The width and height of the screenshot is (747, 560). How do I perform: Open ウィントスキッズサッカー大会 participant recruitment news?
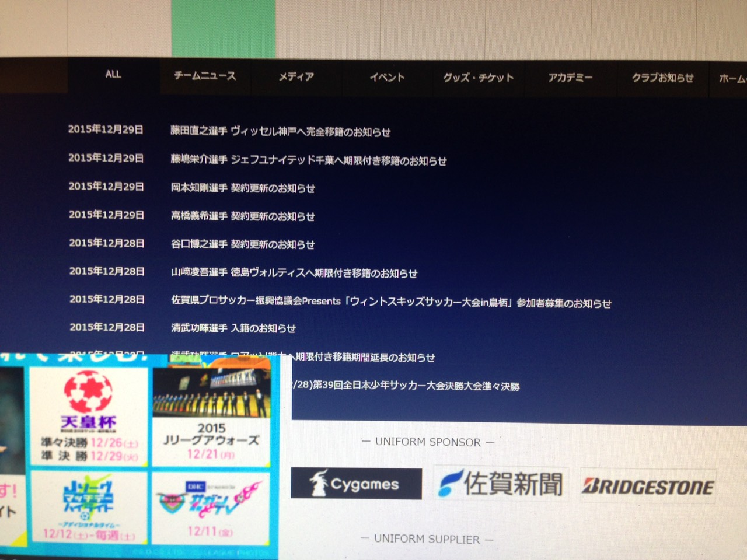click(x=391, y=302)
